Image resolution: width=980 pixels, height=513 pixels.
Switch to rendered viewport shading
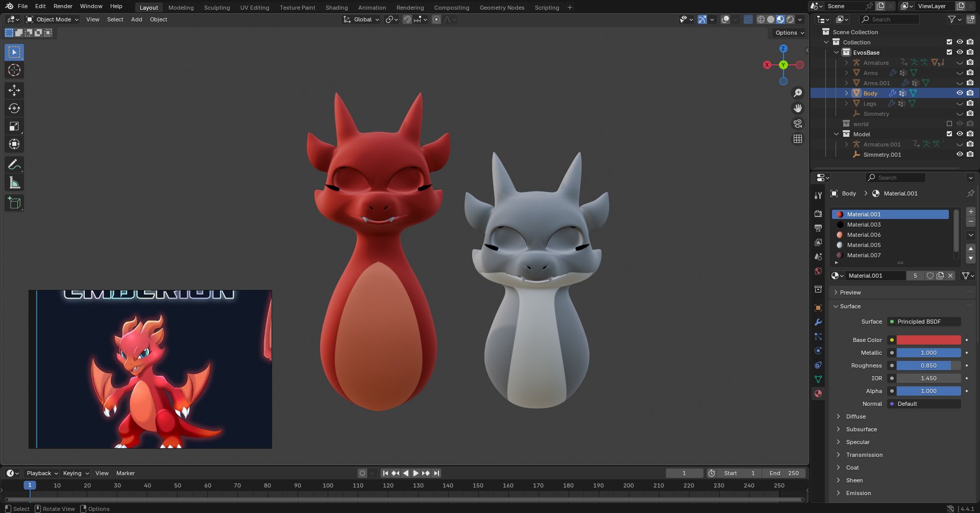tap(790, 19)
